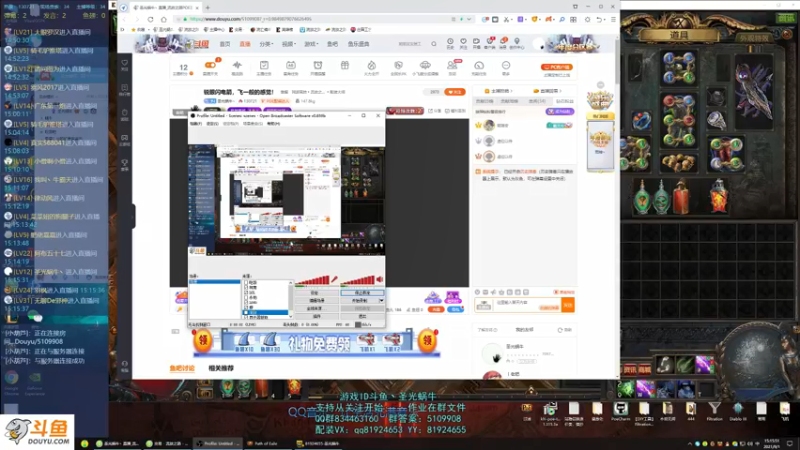The height and width of the screenshot is (450, 800).
Task: Mute microphone via pencil icon in OBS
Action: coord(334,279)
